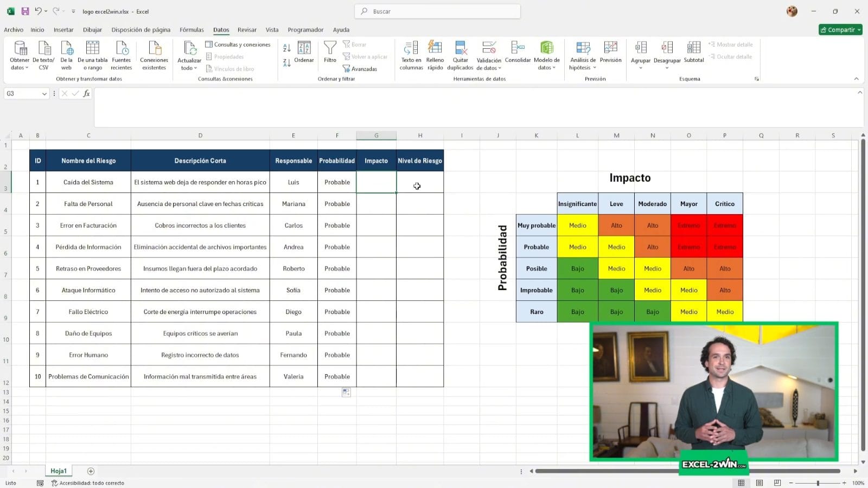Toggle the Filtro funnel
868x488 pixels.
[330, 52]
